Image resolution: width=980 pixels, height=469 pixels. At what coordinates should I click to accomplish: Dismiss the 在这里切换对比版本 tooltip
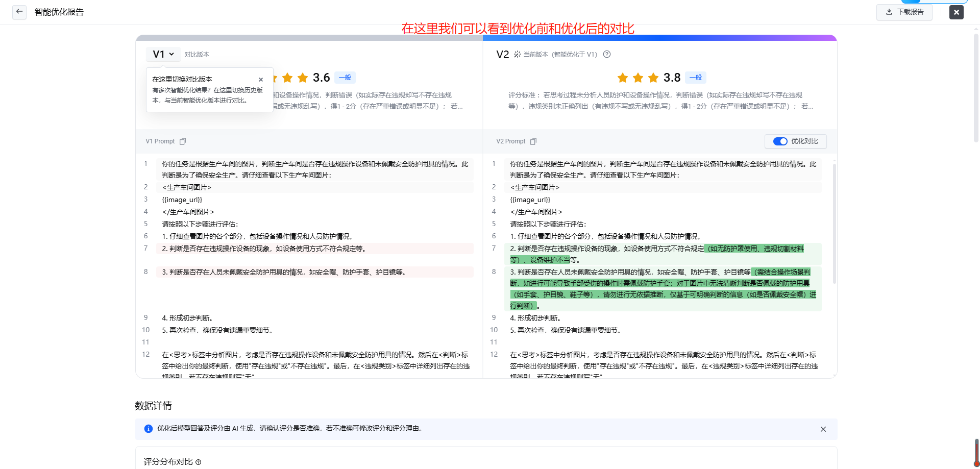(x=261, y=80)
